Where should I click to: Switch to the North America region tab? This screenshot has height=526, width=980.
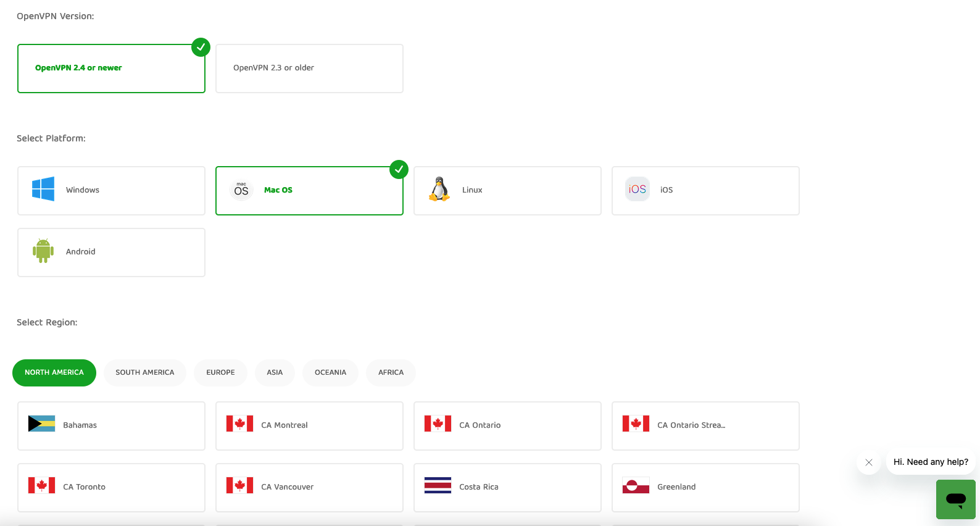(x=54, y=373)
